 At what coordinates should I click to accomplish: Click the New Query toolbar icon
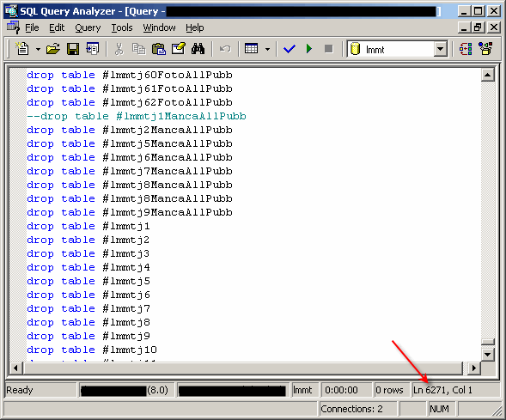[x=22, y=49]
